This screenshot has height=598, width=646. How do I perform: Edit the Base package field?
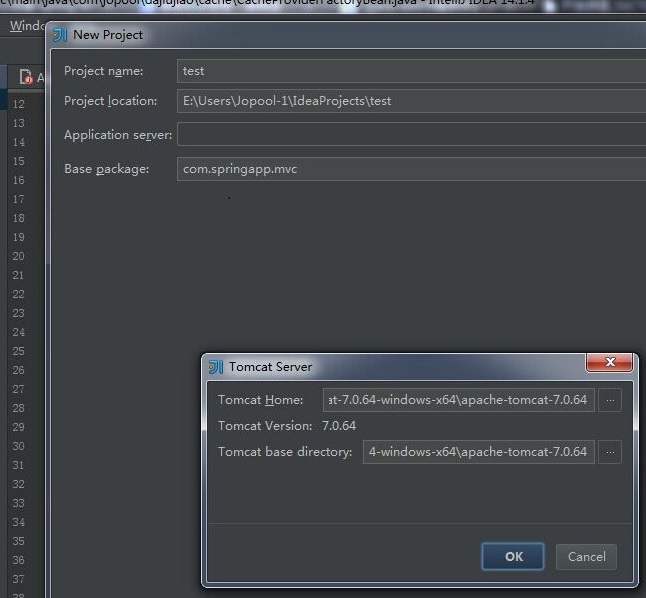point(412,169)
